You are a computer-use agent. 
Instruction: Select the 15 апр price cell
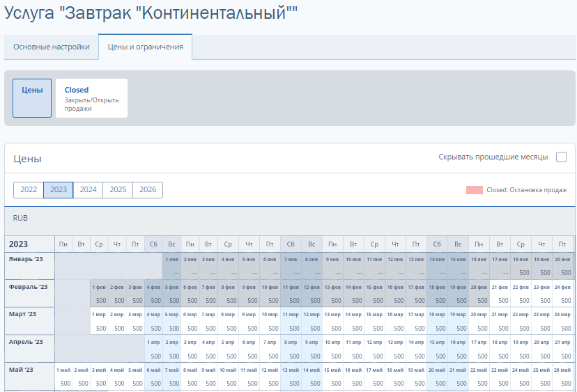(437, 349)
